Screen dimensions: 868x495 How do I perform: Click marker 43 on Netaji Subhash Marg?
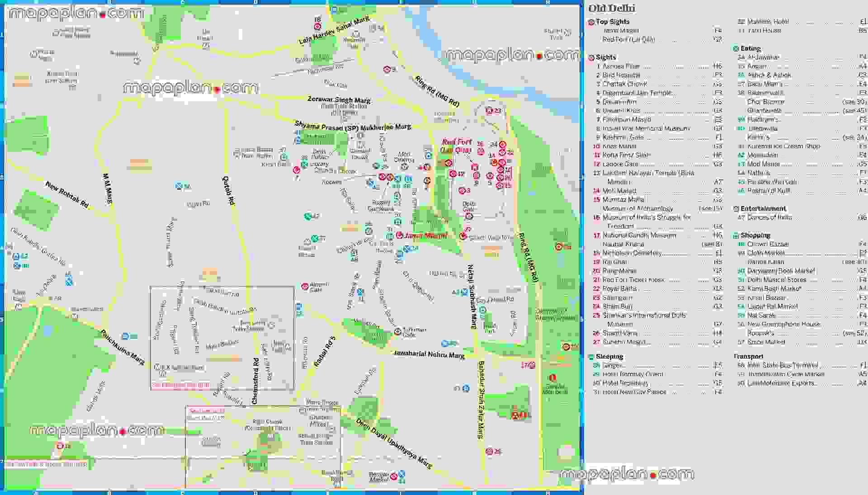464,292
